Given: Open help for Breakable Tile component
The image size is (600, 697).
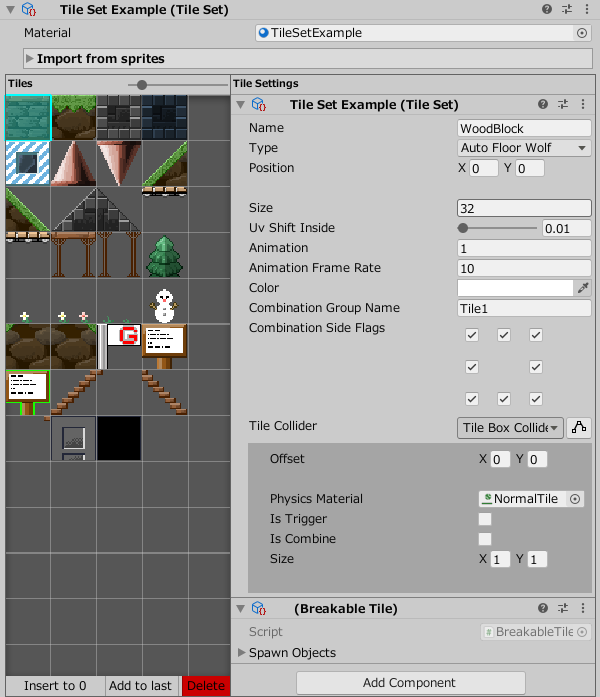Looking at the screenshot, I should coord(543,608).
